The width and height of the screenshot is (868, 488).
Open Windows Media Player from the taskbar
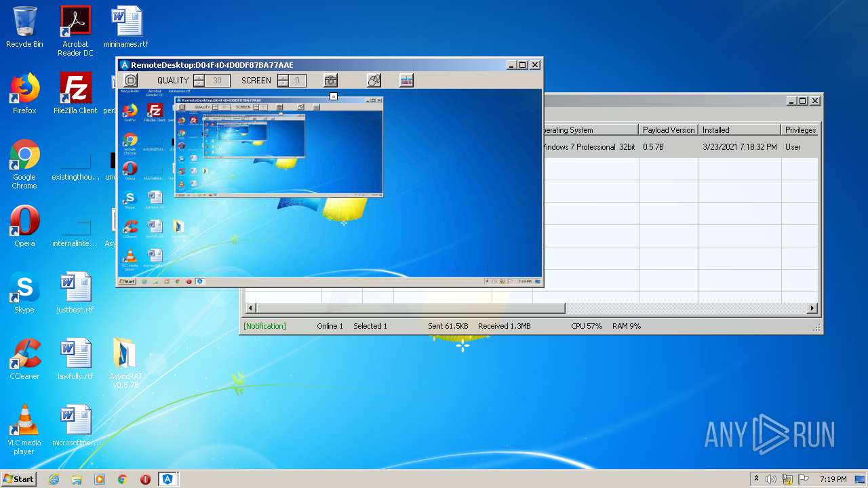[100, 479]
